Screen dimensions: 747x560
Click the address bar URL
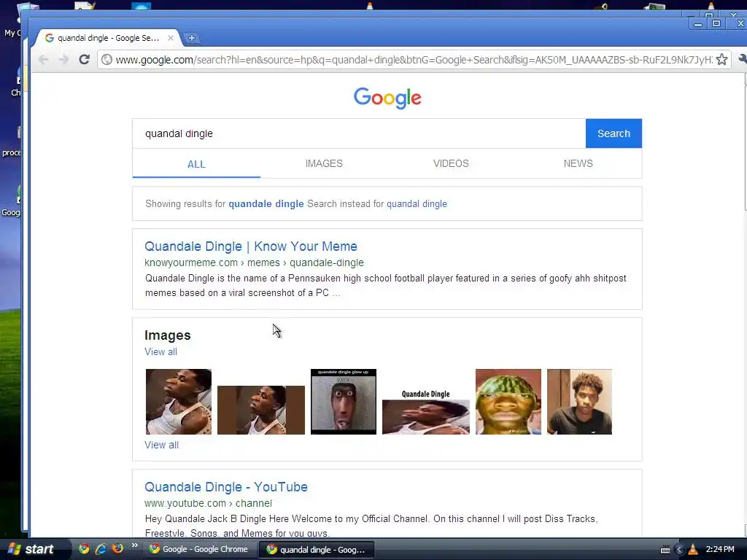click(x=414, y=60)
